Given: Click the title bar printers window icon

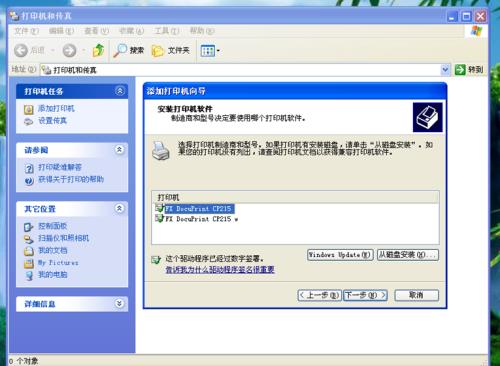Looking at the screenshot, I should [14, 16].
